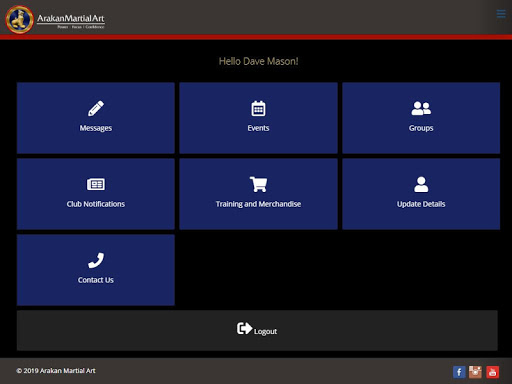Open the Training and Merchandise tile
This screenshot has height=384, width=512.
point(258,194)
